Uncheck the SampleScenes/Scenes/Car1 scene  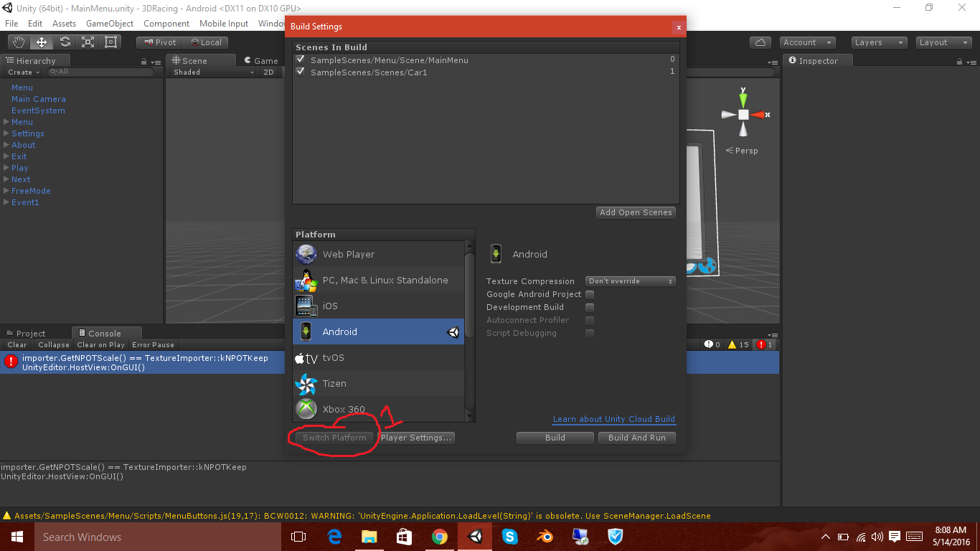(x=301, y=72)
